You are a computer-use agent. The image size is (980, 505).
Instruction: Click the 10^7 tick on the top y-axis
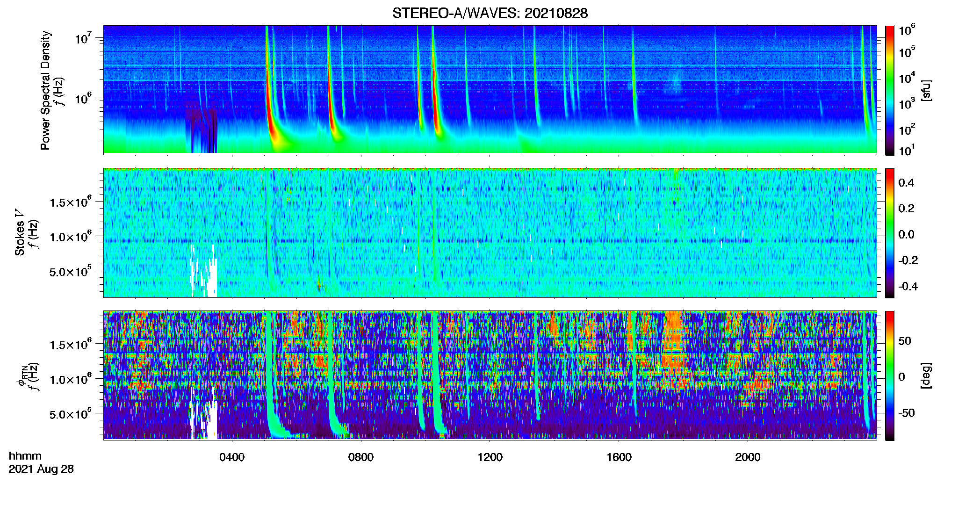[83, 38]
